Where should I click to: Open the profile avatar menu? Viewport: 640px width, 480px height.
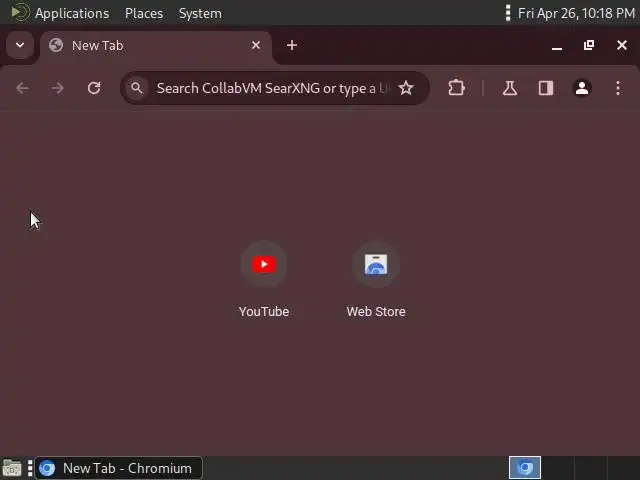coord(582,88)
